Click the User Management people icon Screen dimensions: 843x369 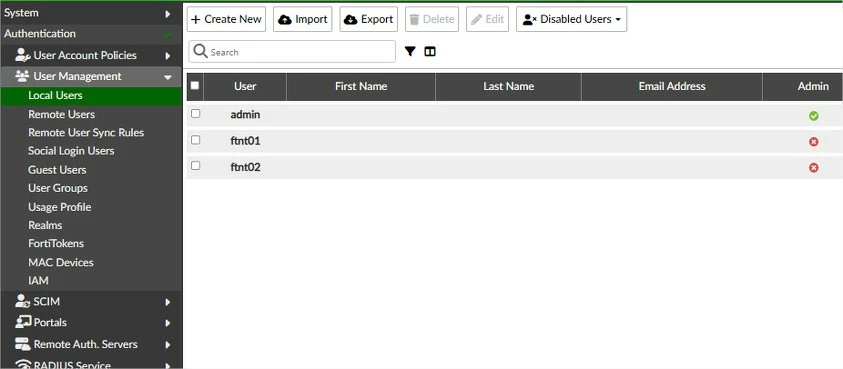pyautogui.click(x=22, y=76)
